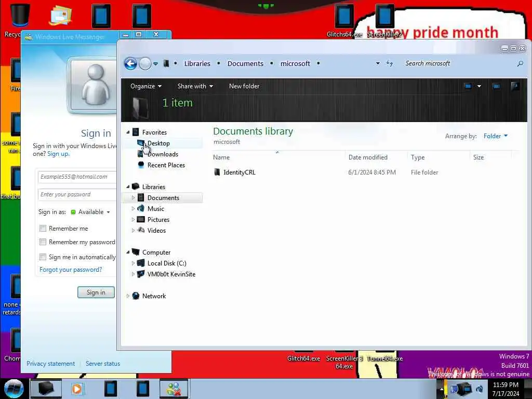Click the Messenger user avatar picture
Image resolution: width=532 pixels, height=399 pixels.
click(94, 85)
